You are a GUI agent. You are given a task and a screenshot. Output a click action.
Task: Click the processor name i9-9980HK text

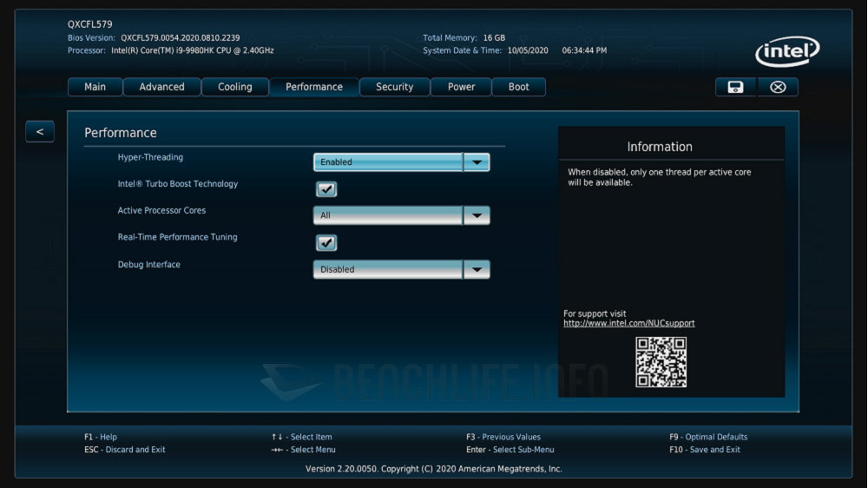pos(193,50)
